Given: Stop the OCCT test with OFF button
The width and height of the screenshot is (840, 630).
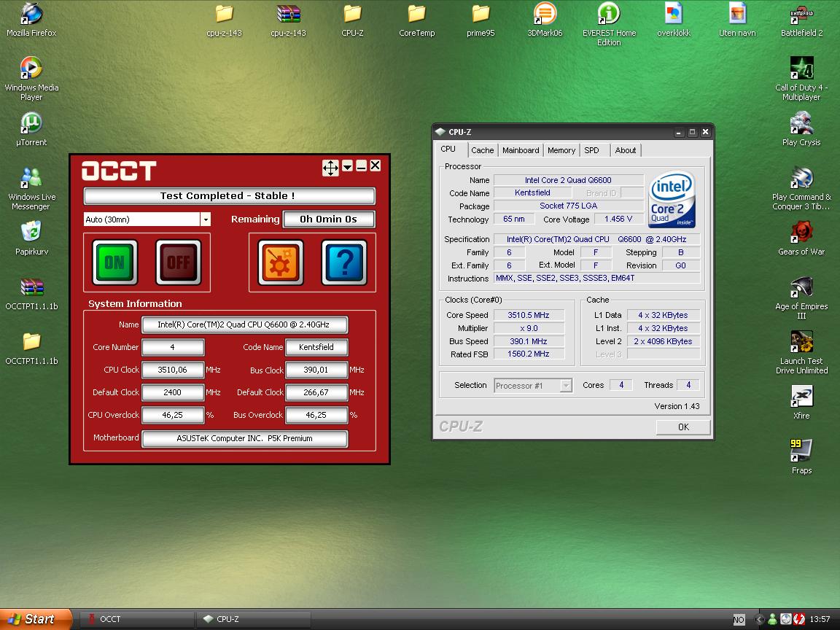Looking at the screenshot, I should point(179,262).
